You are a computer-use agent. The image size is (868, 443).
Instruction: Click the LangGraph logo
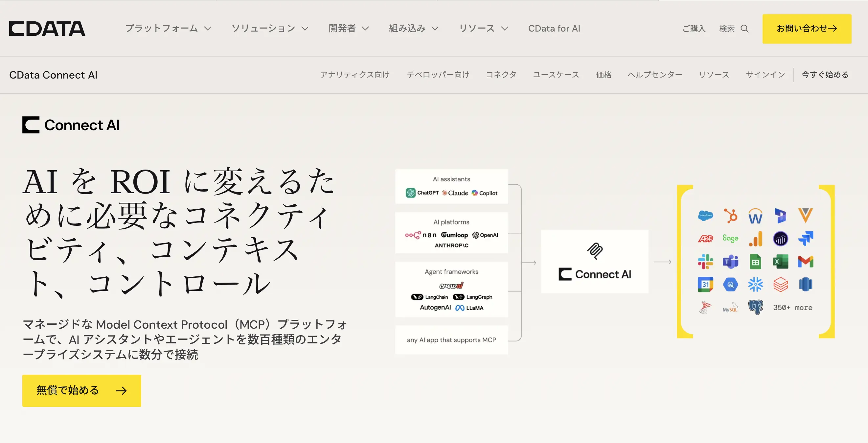click(472, 297)
